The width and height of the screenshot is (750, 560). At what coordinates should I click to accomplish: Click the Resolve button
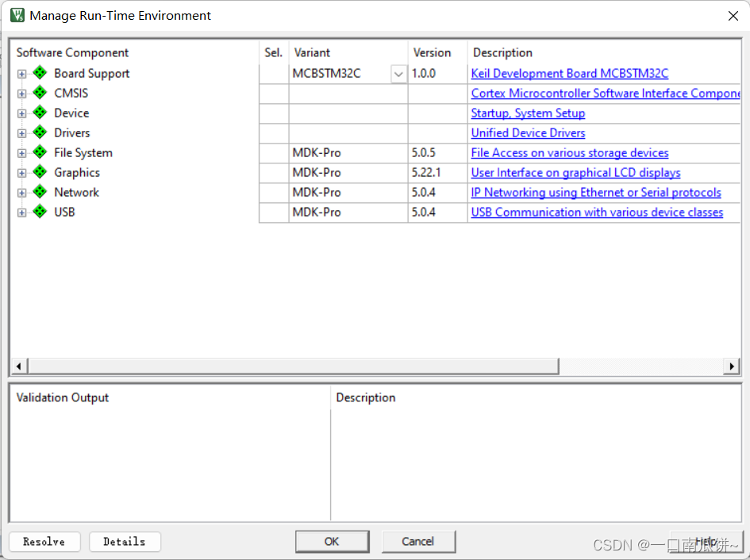(44, 541)
